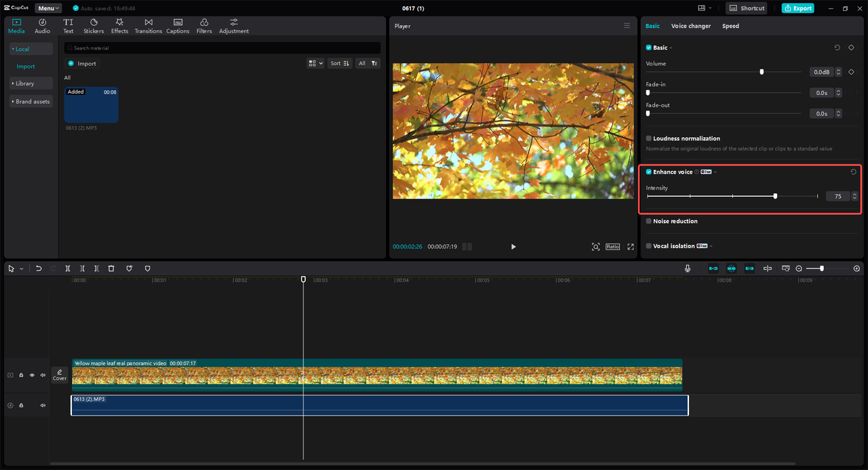This screenshot has width=868, height=470.
Task: Click the undo arrow in timeline toolbar
Action: click(x=39, y=269)
